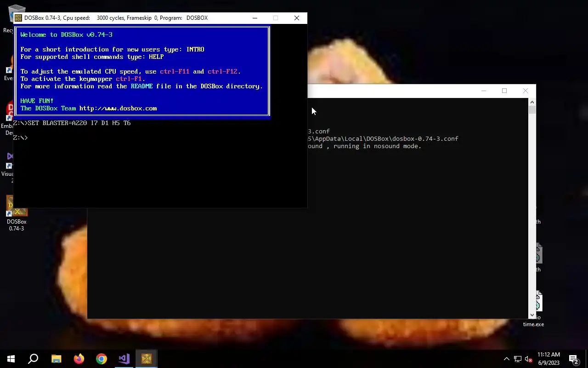
Task: Click the console vertical scrollbar thumb
Action: [532, 110]
